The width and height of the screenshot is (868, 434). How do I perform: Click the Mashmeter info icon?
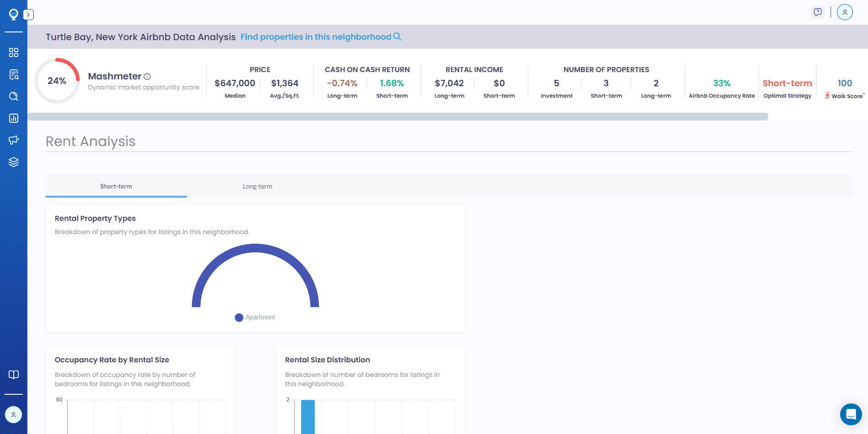point(147,76)
